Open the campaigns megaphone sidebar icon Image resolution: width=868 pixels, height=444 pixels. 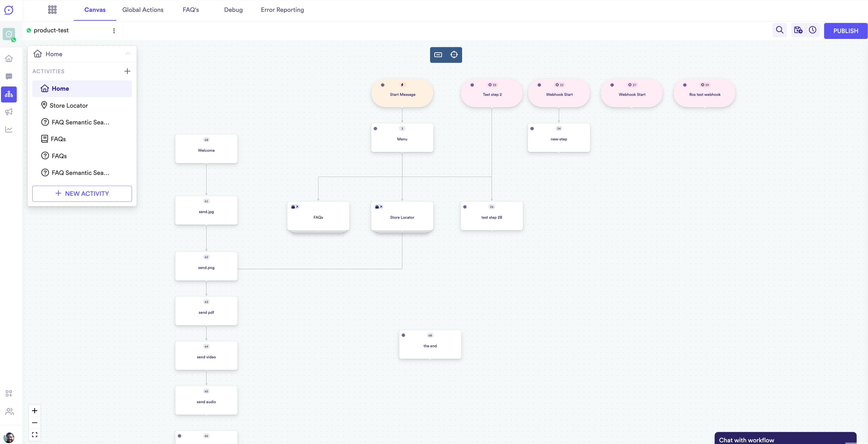pos(9,112)
